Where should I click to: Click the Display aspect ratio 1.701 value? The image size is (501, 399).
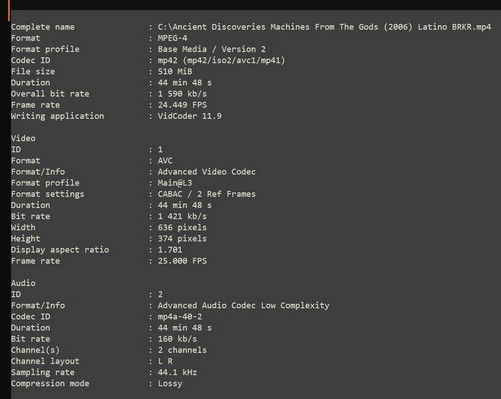pyautogui.click(x=170, y=250)
